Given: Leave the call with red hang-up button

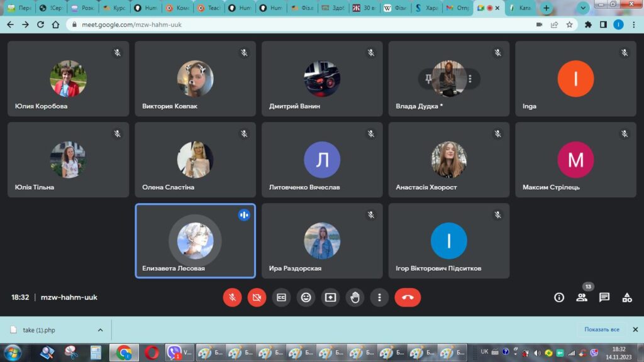Looking at the screenshot, I should click(x=408, y=297).
